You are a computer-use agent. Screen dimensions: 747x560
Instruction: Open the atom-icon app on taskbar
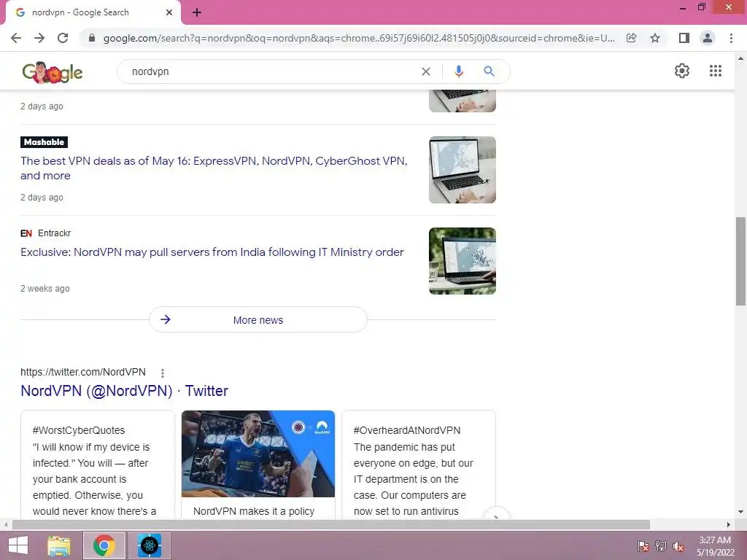pos(150,545)
